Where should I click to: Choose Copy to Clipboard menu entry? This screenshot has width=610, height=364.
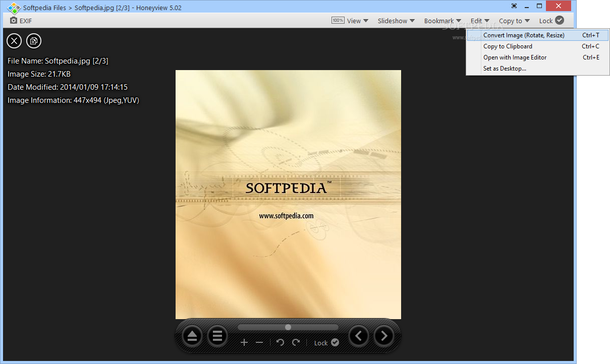pyautogui.click(x=538, y=46)
